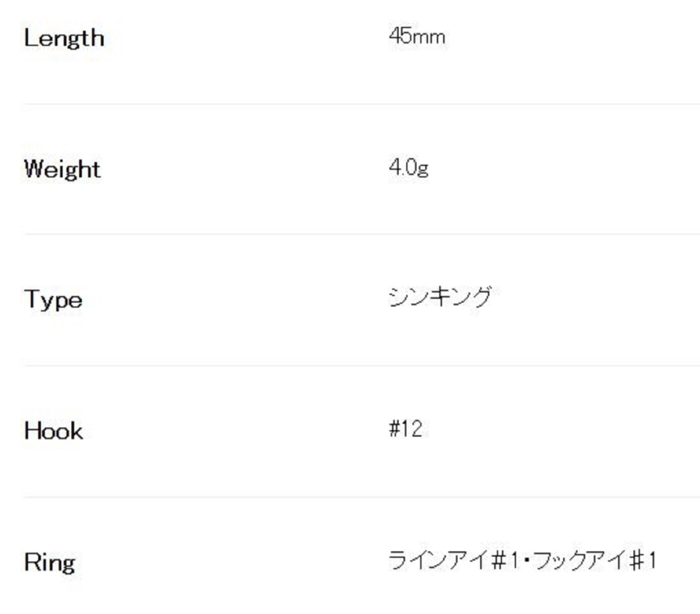The height and width of the screenshot is (614, 700).
Task: Click the divider line below the Length row
Action: click(x=360, y=104)
